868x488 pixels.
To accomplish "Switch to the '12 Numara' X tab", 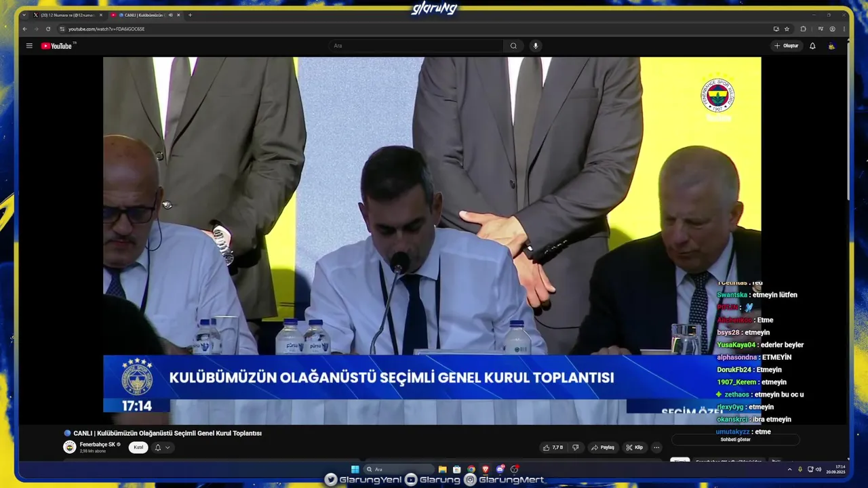I will pyautogui.click(x=68, y=15).
